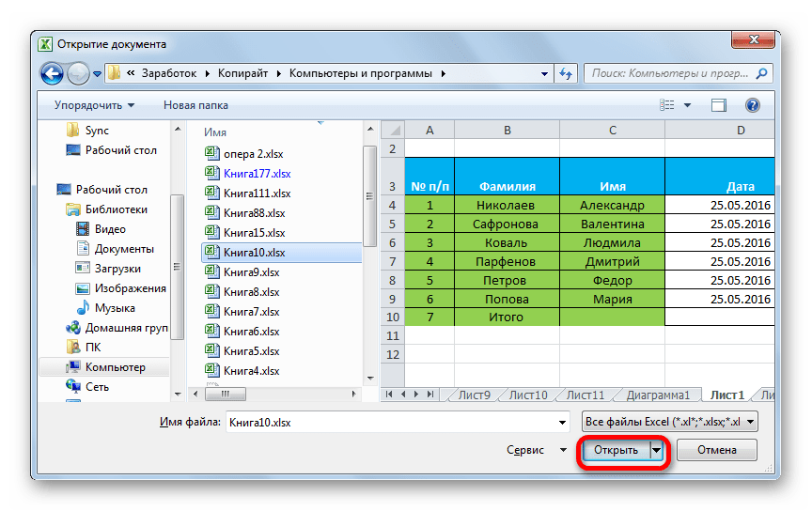
Task: Select "Компьютер" in the navigation pane
Action: point(105,366)
